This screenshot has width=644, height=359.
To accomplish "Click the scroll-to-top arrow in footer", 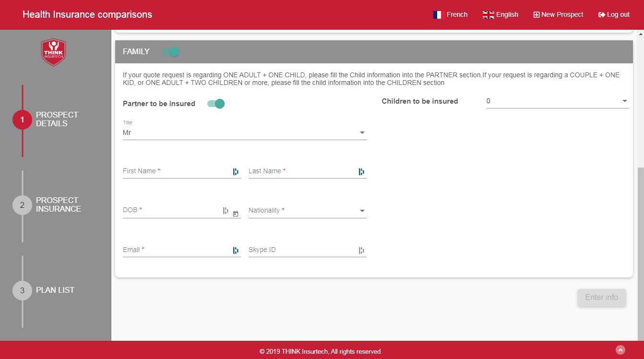I will click(x=620, y=350).
